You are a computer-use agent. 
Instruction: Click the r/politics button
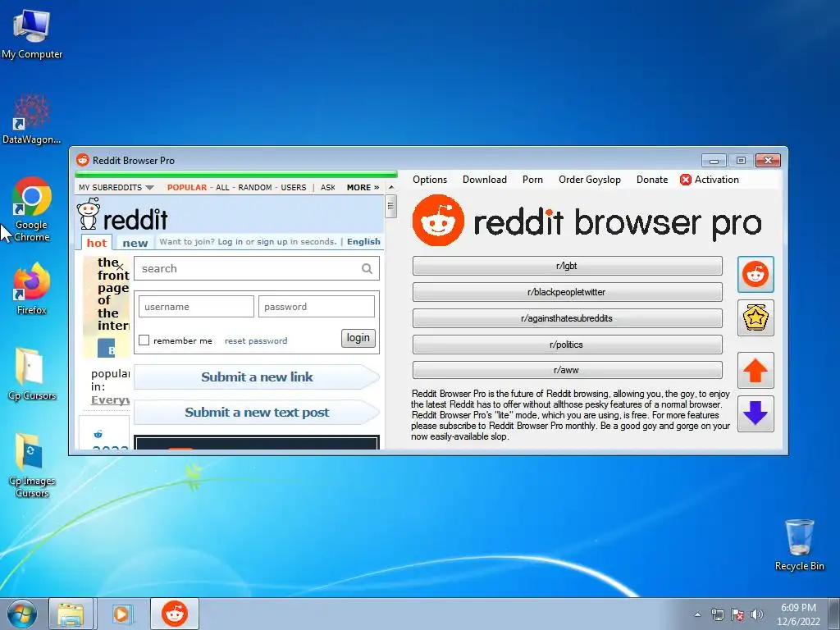pos(568,345)
